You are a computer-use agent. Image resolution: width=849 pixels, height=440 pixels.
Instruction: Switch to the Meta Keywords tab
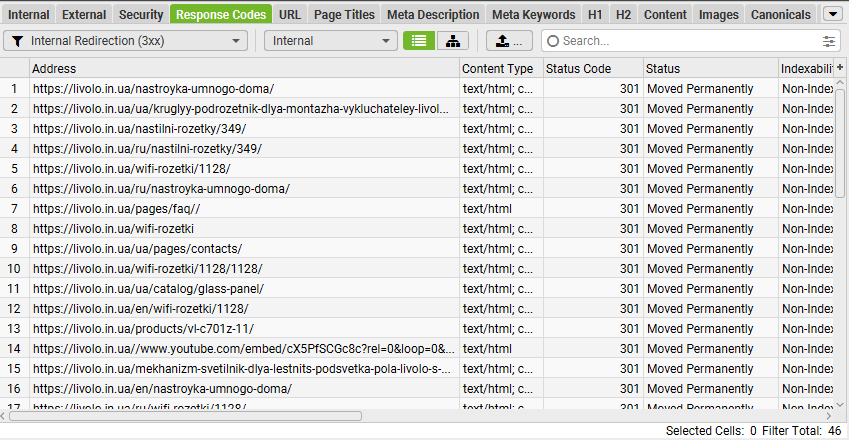click(x=533, y=15)
